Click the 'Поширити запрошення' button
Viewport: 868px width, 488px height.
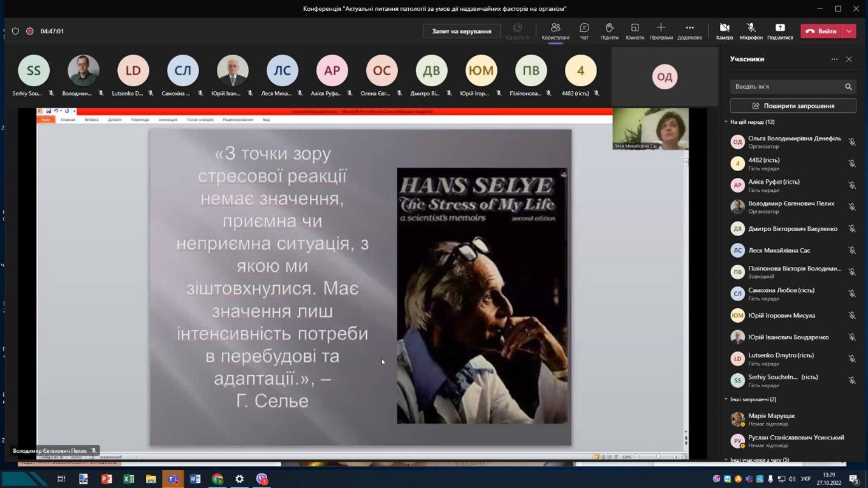tap(793, 106)
